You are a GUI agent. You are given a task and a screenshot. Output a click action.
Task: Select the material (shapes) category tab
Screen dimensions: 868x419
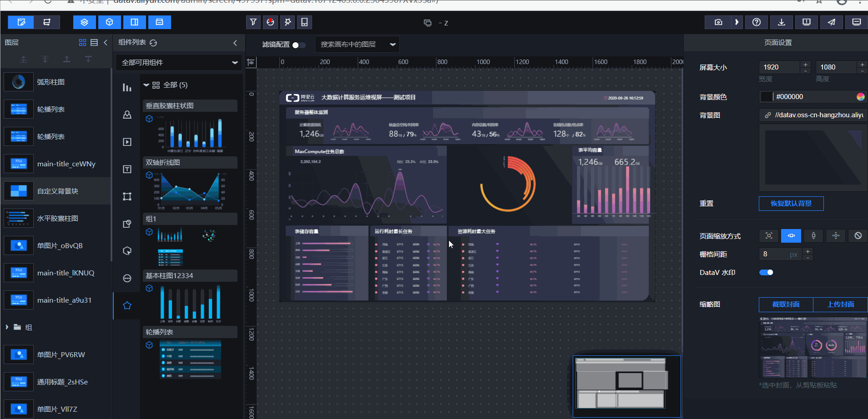pos(127,224)
